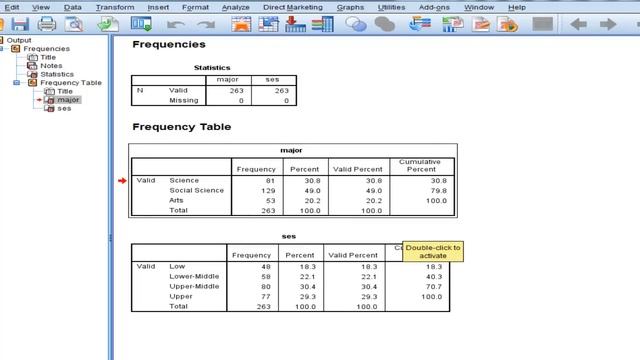
Task: Open the Analyze menu
Action: pyautogui.click(x=236, y=7)
